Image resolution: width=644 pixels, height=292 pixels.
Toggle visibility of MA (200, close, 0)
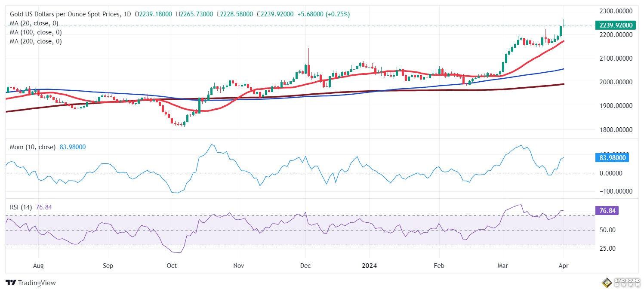point(36,41)
